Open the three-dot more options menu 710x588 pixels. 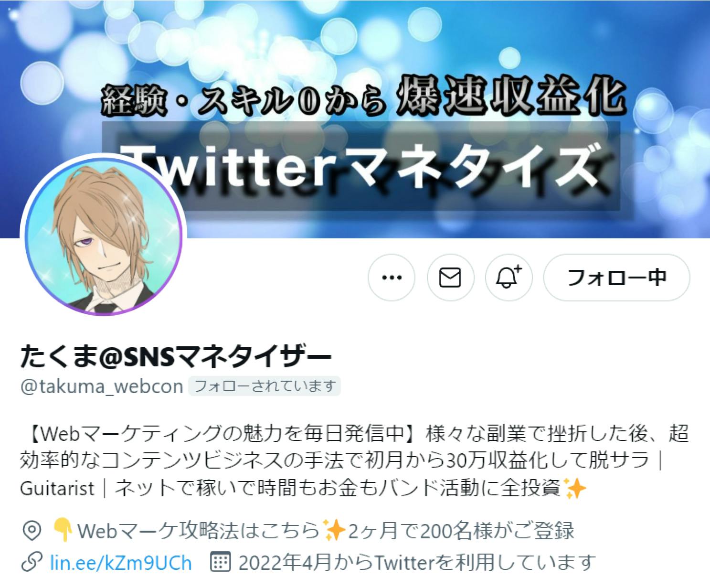pos(392,278)
